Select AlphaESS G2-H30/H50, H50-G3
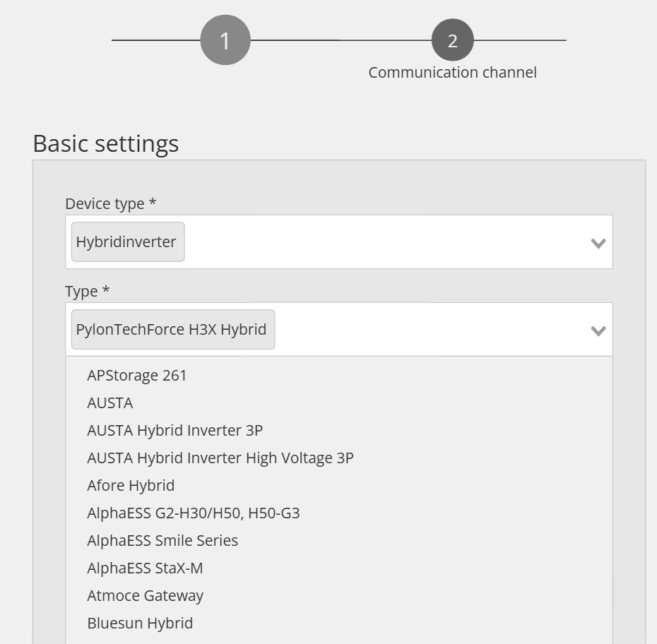This screenshot has width=657, height=644. tap(339, 513)
